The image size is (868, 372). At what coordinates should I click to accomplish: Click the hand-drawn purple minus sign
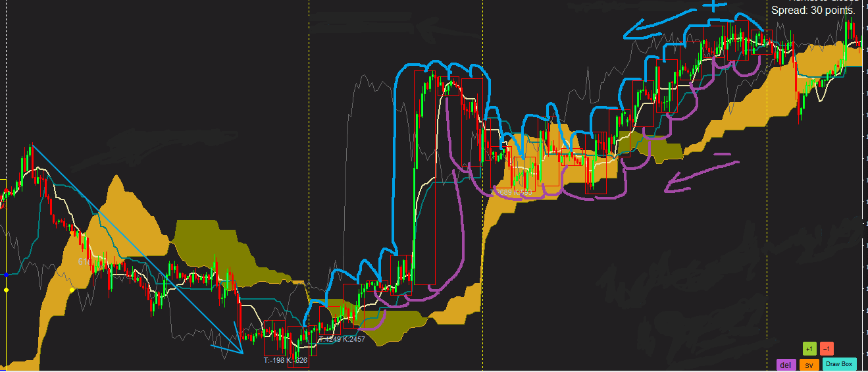pyautogui.click(x=723, y=155)
